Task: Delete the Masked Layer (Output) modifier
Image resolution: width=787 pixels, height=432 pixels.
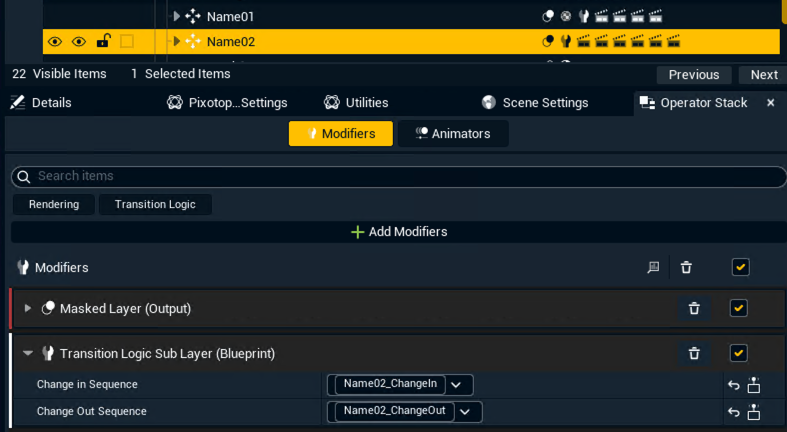Action: (694, 308)
